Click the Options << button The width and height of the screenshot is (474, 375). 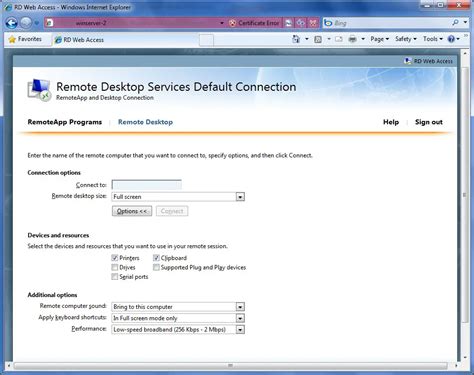[x=132, y=211]
